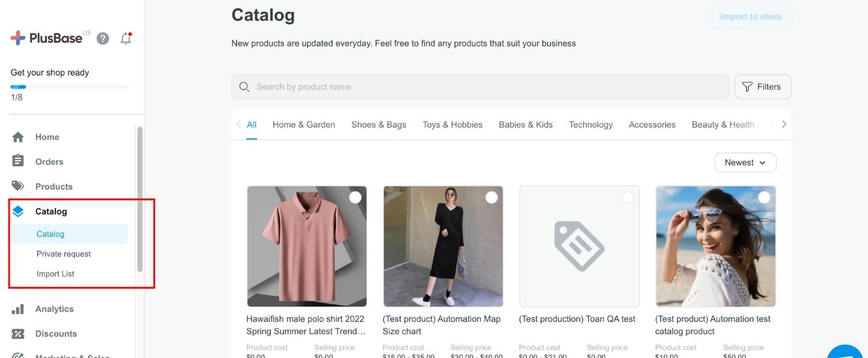Click the Orders clipboard icon
Viewport: 868px width, 358px height.
[x=18, y=161]
